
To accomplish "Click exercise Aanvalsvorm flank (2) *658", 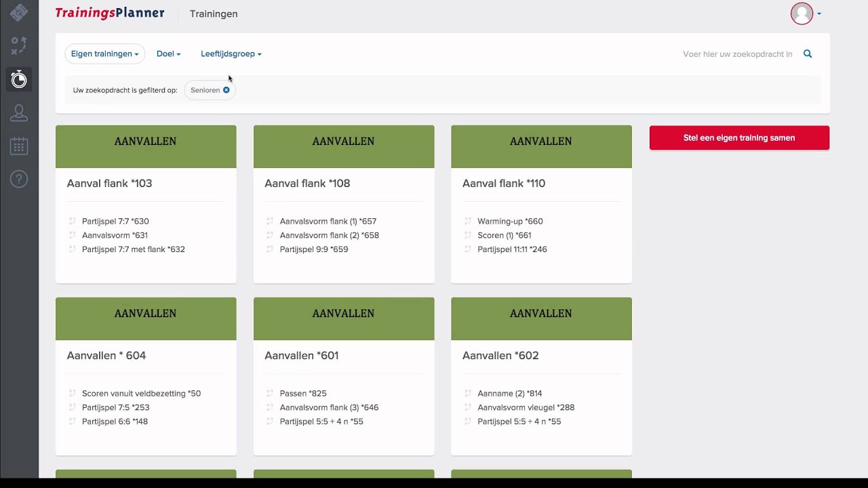I will point(330,236).
